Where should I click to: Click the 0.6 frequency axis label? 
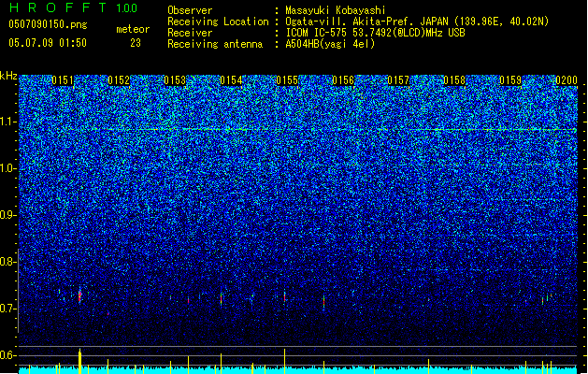(x=7, y=355)
